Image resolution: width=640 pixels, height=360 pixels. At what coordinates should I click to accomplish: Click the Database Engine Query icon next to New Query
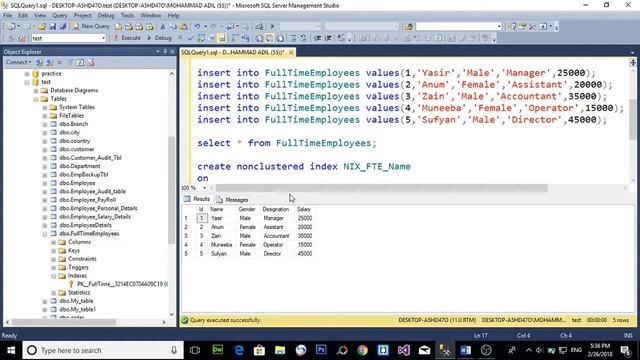coord(118,27)
